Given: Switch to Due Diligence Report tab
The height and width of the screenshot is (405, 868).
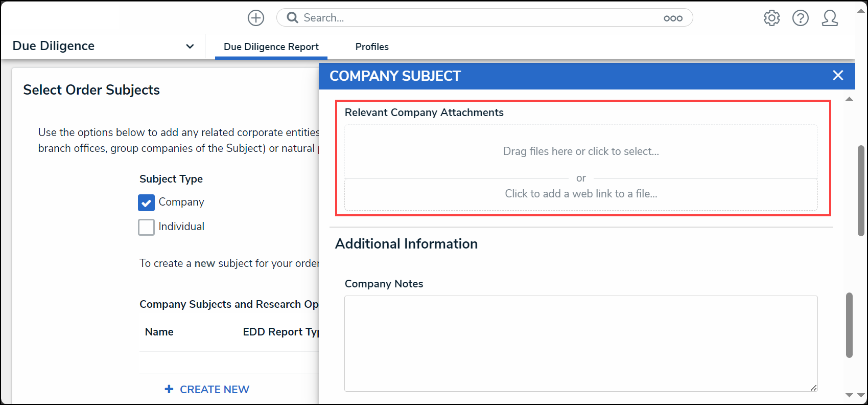Looking at the screenshot, I should 271,47.
